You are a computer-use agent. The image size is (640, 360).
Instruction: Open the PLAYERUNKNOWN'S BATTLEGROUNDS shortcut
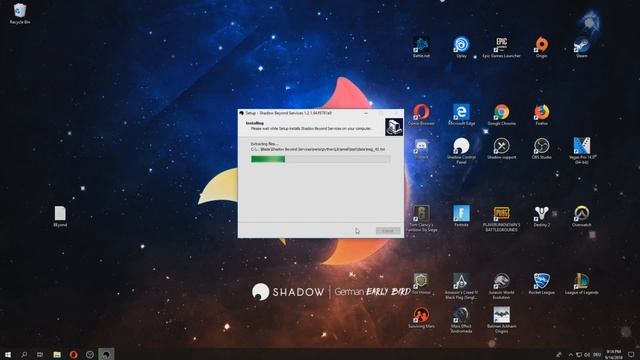(501, 218)
